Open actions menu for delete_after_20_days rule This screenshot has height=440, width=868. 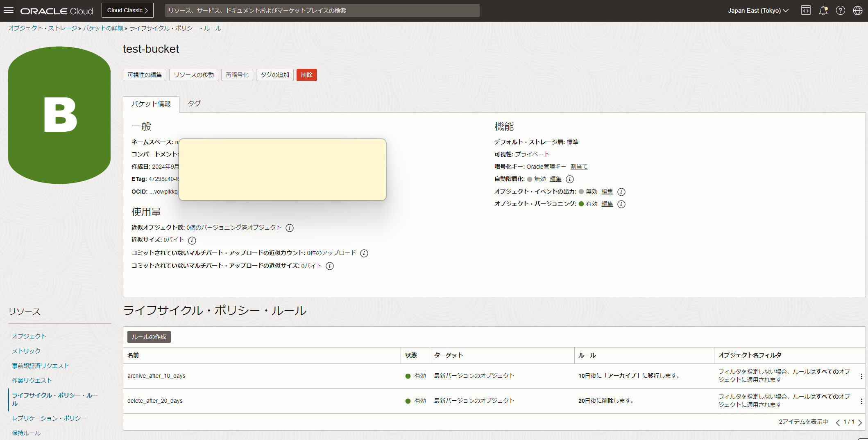(x=861, y=401)
